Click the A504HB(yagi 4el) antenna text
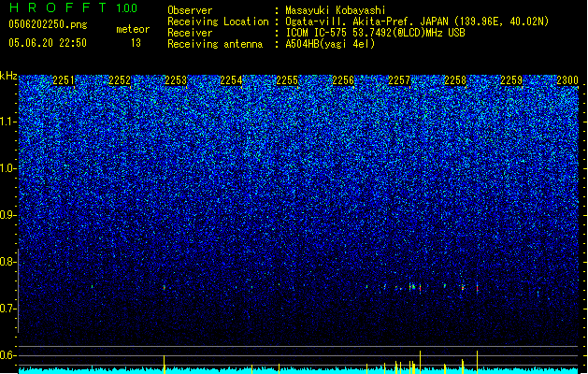 tap(330, 44)
